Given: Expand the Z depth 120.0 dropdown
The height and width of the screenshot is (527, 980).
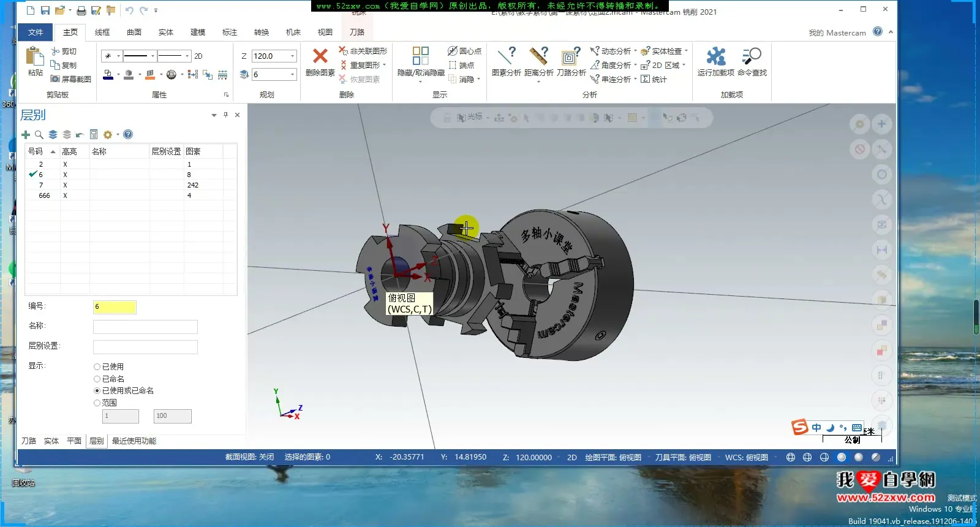Looking at the screenshot, I should click(292, 56).
